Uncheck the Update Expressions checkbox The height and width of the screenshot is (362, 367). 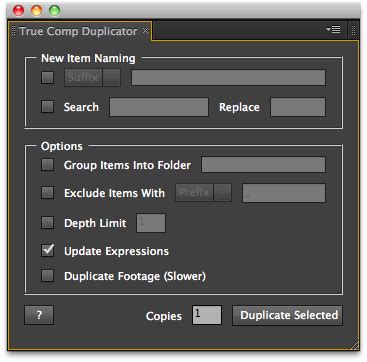tap(47, 251)
